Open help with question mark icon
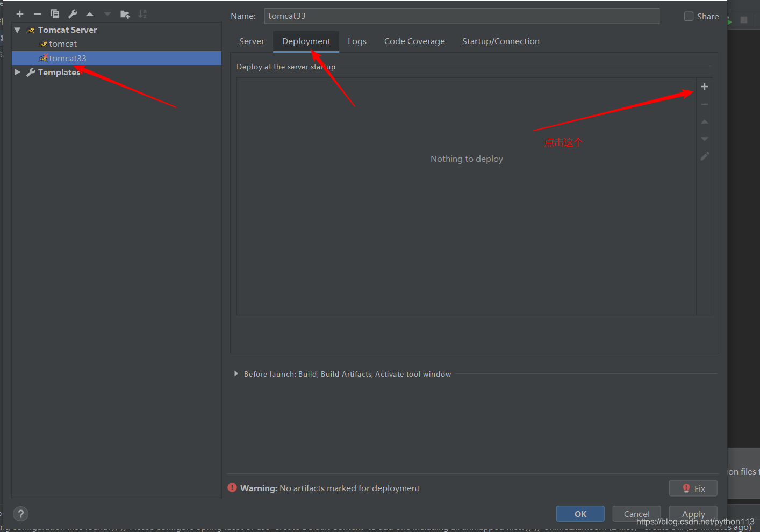Image resolution: width=760 pixels, height=532 pixels. (20, 514)
